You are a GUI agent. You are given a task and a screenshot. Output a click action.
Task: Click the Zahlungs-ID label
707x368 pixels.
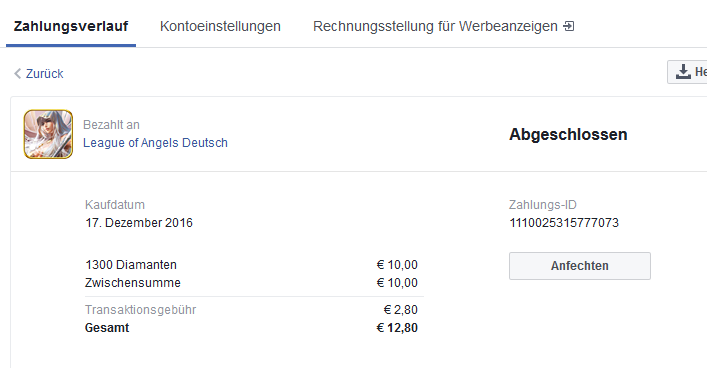[x=543, y=205]
